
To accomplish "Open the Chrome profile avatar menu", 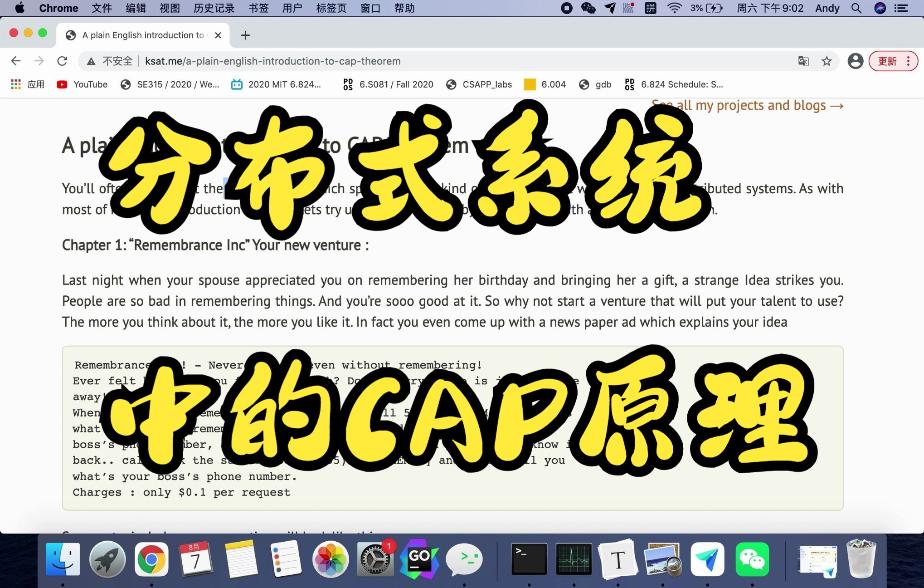I will click(855, 61).
